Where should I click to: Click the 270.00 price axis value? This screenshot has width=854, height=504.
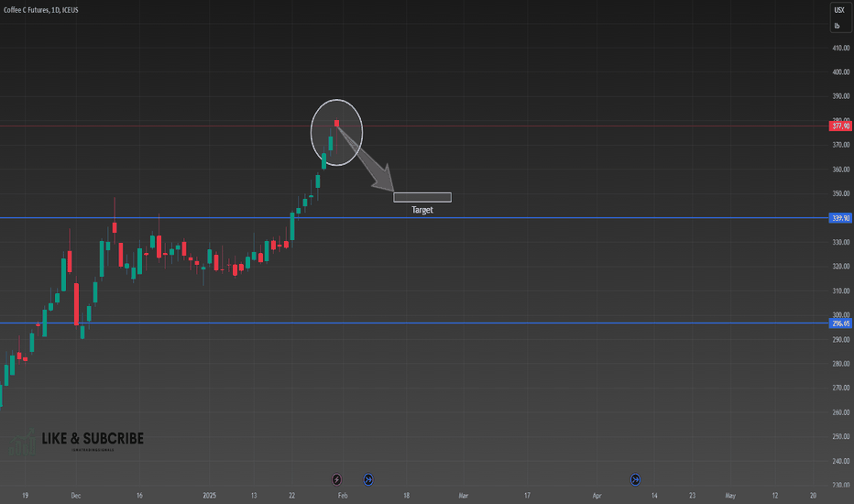coord(841,388)
